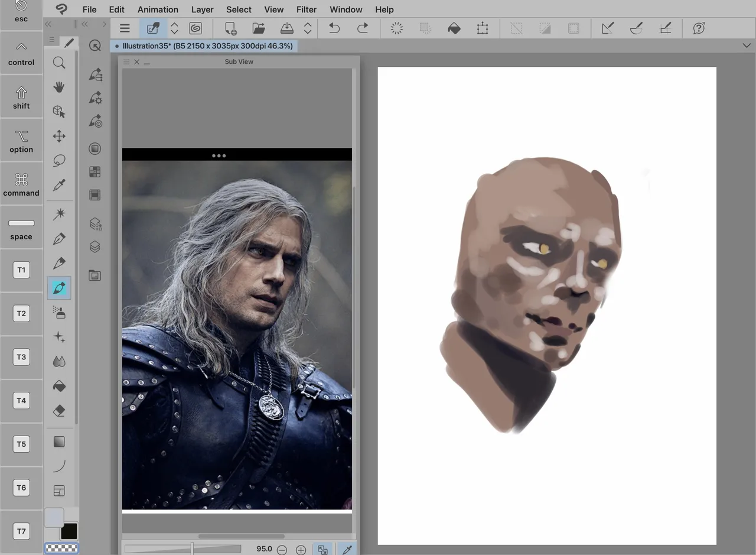Toggle the active Sub View command button

(153, 28)
